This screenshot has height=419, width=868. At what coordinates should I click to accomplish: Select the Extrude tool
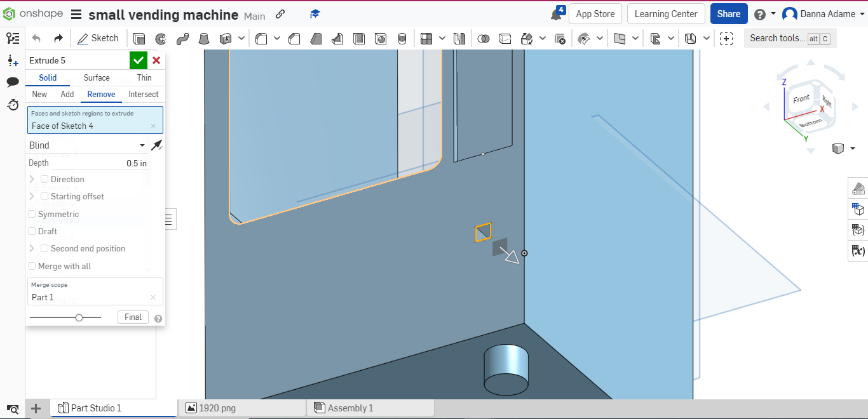click(139, 38)
